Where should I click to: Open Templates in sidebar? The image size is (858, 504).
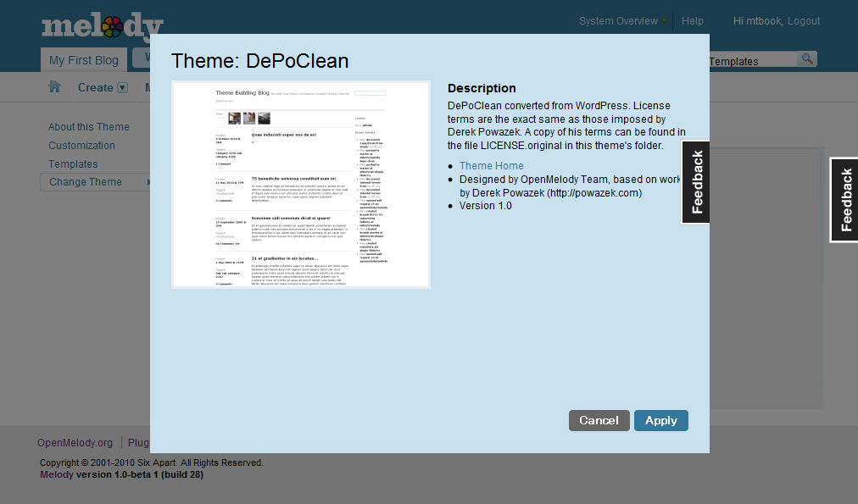pos(73,164)
